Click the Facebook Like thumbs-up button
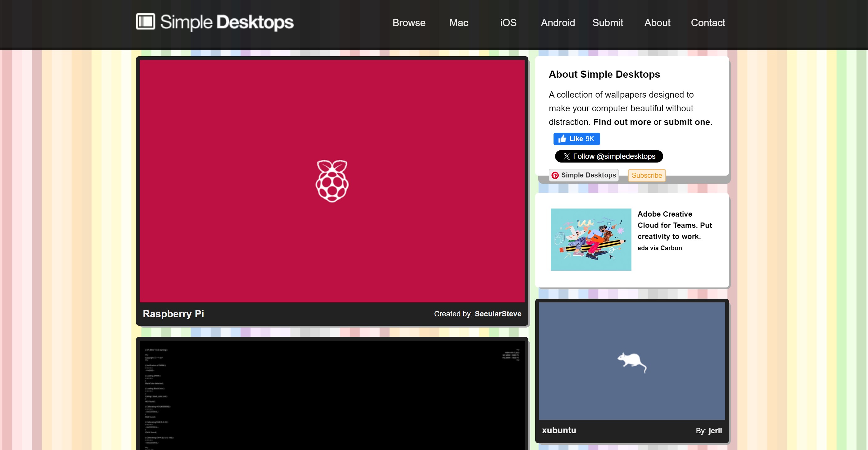868x450 pixels. [576, 139]
